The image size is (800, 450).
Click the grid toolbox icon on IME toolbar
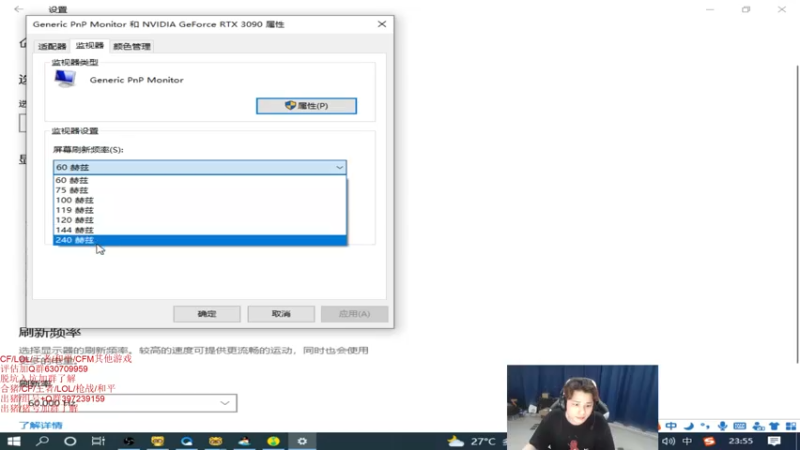click(x=791, y=426)
